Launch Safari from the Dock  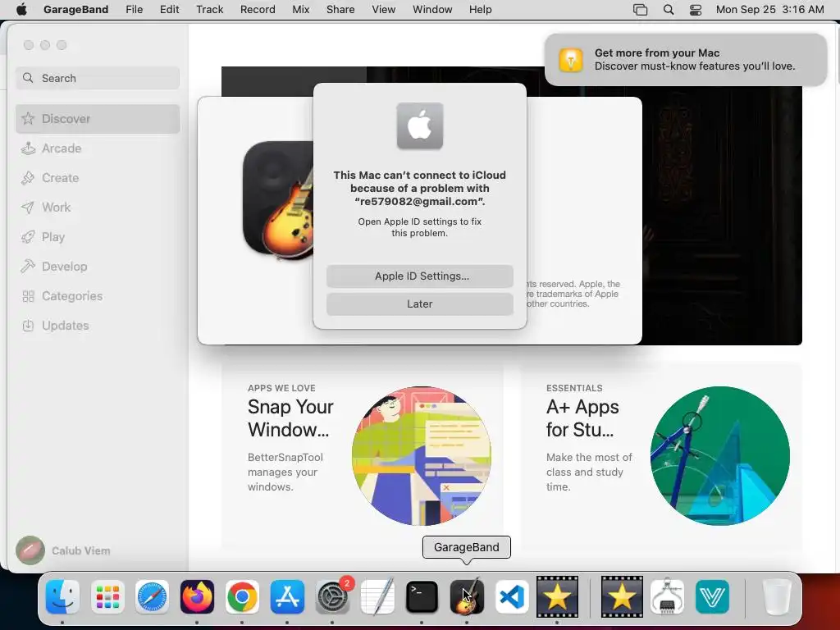tap(152, 596)
